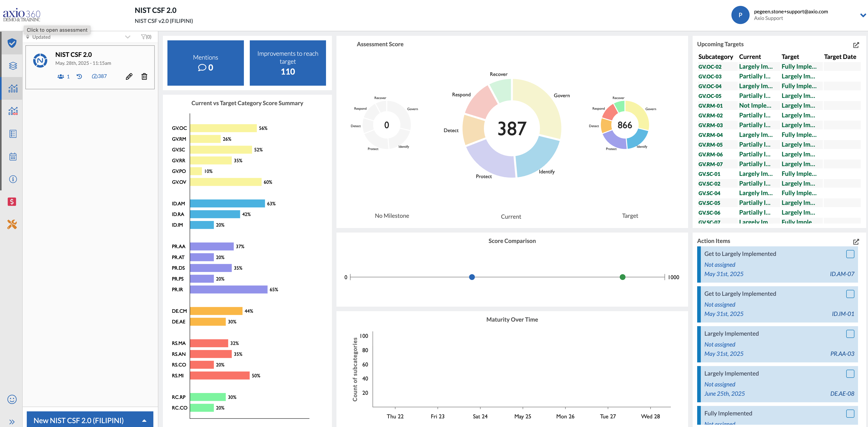Click the DE.CM 44% orange bar
The height and width of the screenshot is (427, 868).
click(216, 311)
